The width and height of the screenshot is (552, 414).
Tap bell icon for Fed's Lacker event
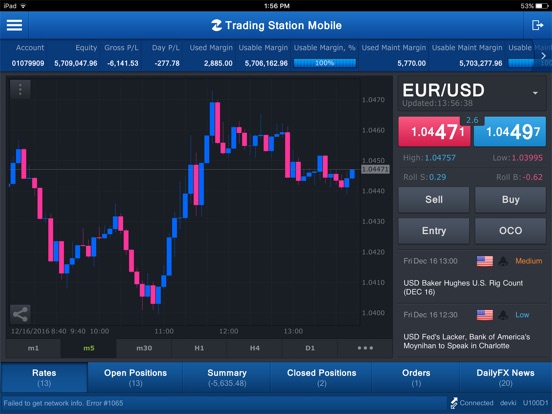pyautogui.click(x=503, y=315)
